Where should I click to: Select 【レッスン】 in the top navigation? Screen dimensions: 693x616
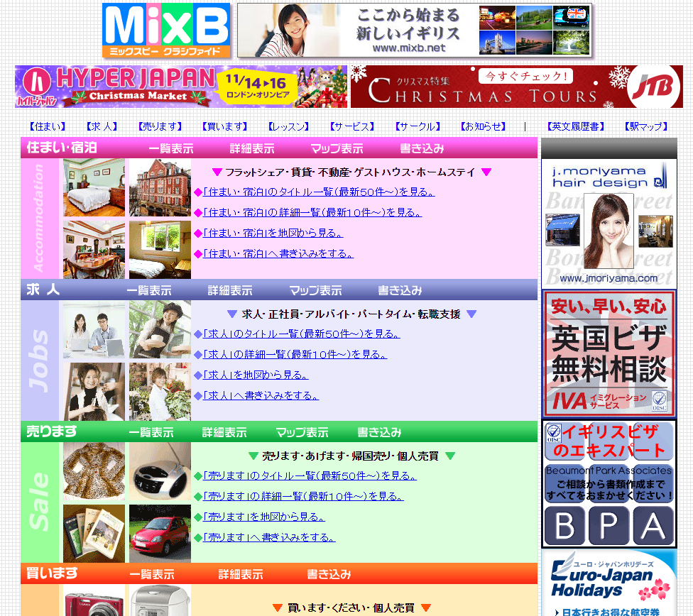coord(288,127)
